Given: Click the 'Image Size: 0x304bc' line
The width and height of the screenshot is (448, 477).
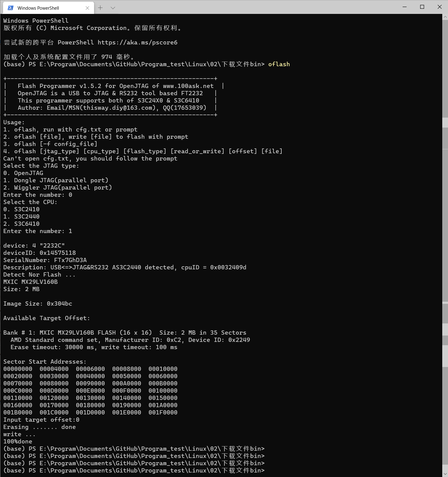Looking at the screenshot, I should (x=38, y=304).
